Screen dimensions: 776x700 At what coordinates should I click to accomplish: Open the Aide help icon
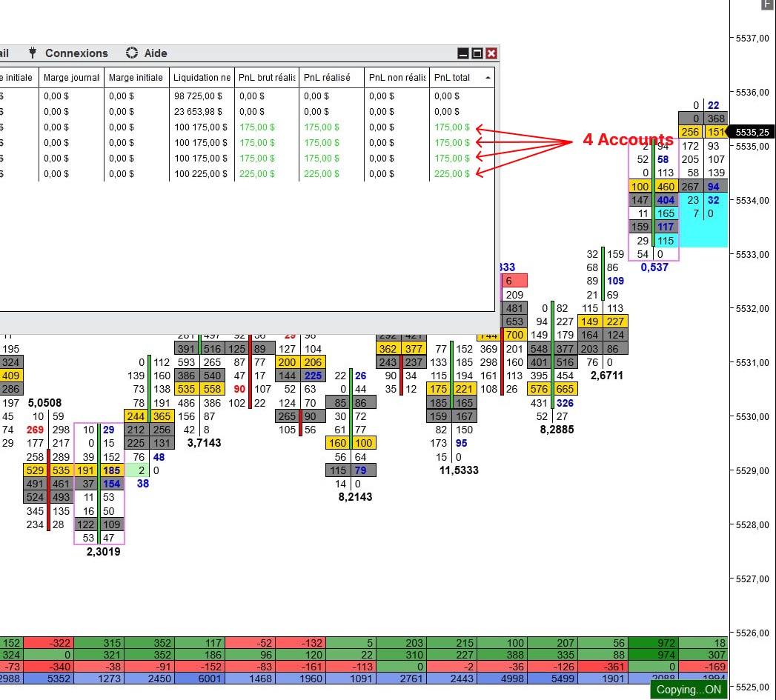(132, 53)
